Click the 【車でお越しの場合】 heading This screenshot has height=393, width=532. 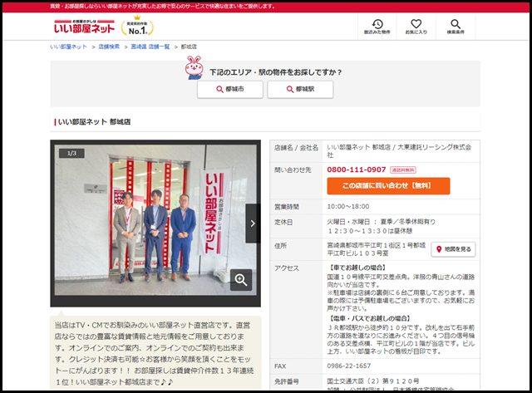pyautogui.click(x=357, y=268)
